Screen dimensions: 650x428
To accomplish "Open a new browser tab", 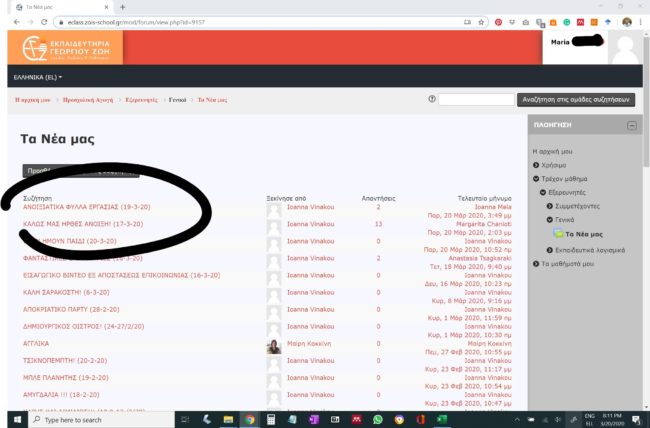I will pos(123,6).
